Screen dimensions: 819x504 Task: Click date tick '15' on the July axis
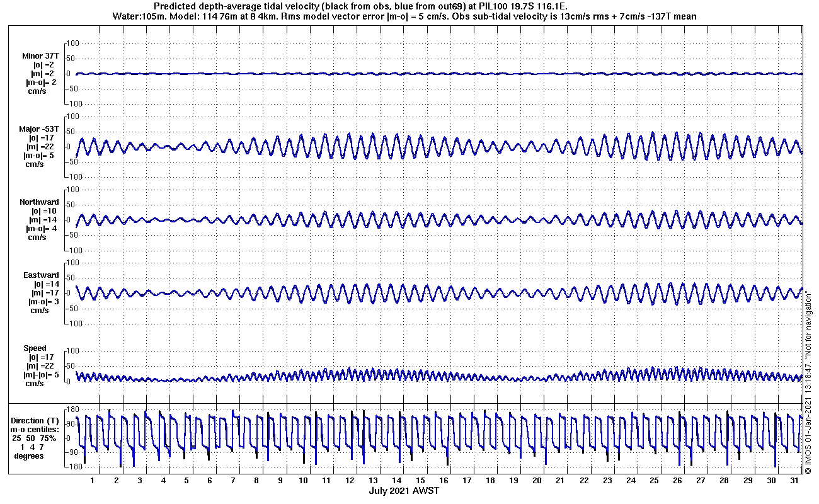point(420,481)
